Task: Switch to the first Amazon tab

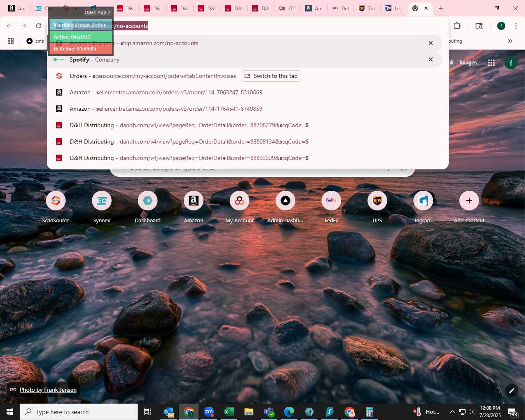Action: pos(17,8)
